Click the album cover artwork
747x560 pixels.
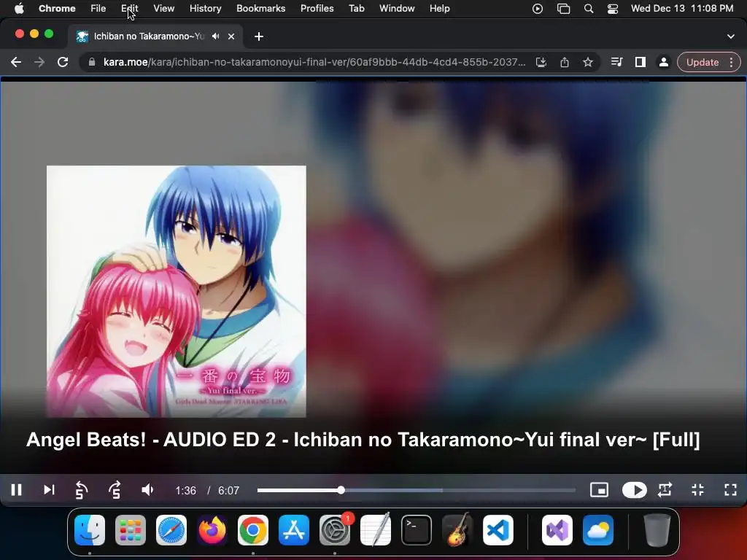pos(177,292)
